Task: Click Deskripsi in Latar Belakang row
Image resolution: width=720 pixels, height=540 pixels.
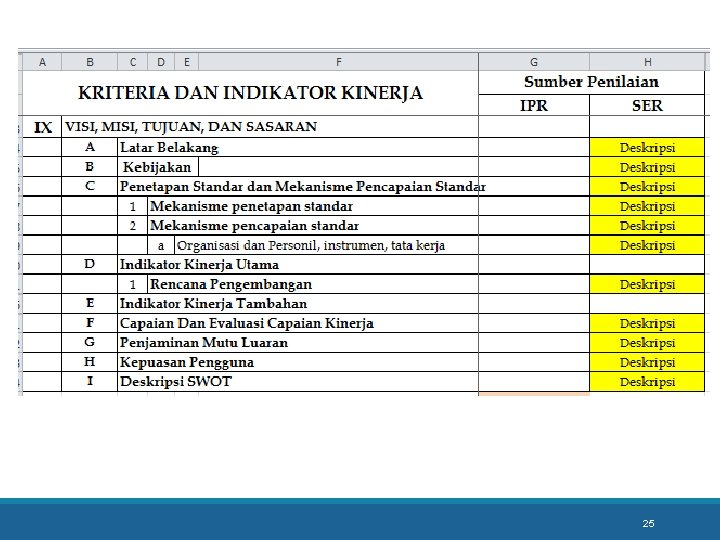Action: coord(647,147)
